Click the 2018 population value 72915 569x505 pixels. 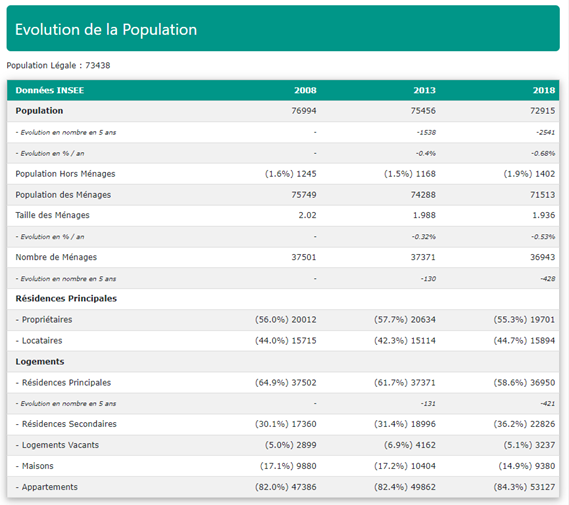tap(543, 111)
